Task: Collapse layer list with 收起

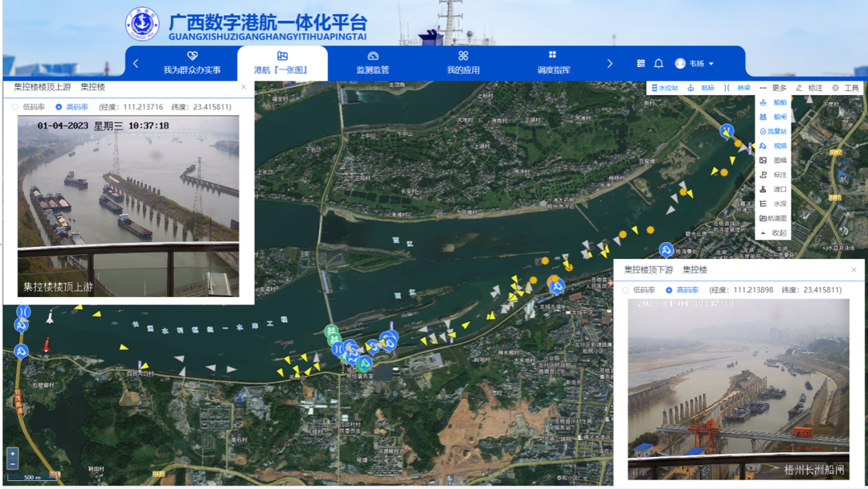Action: click(x=773, y=233)
